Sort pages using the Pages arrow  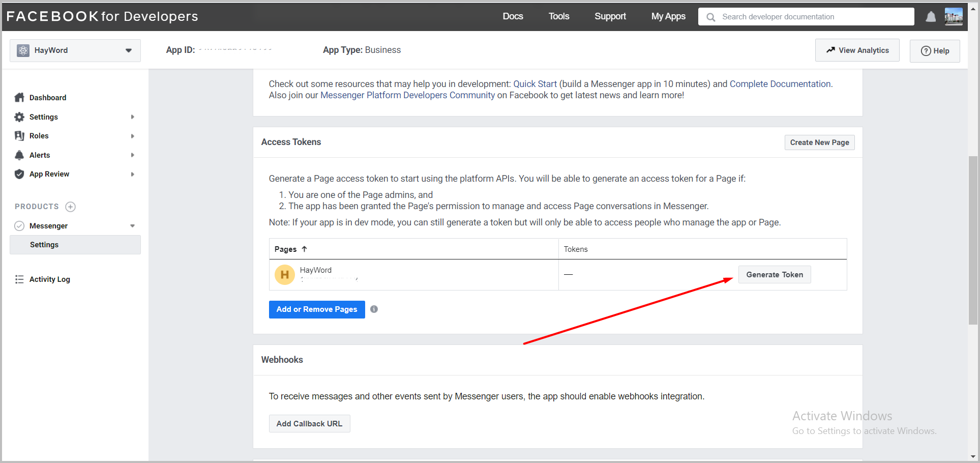click(x=304, y=249)
